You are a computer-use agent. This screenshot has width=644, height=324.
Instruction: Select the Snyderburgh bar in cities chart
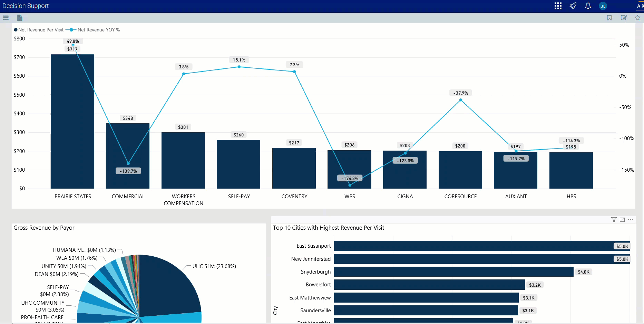(x=453, y=272)
